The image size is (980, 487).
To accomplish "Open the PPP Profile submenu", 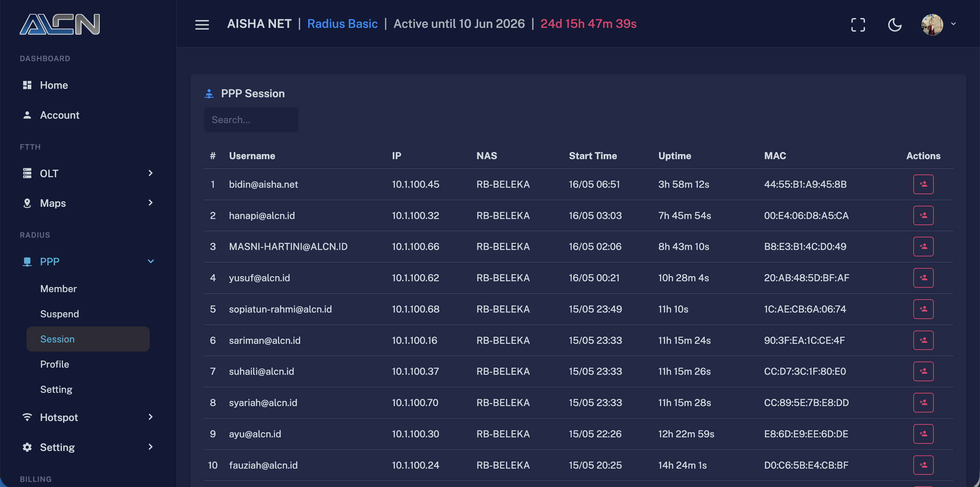I will coord(55,364).
